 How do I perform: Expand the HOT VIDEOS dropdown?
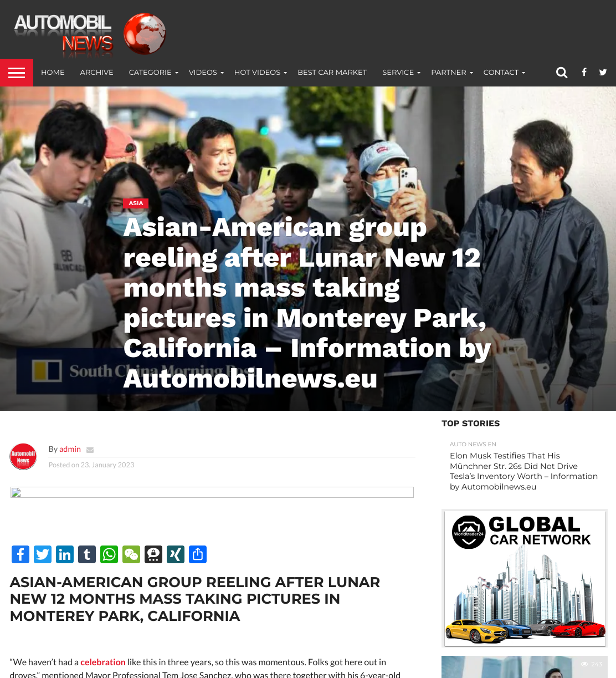click(260, 73)
